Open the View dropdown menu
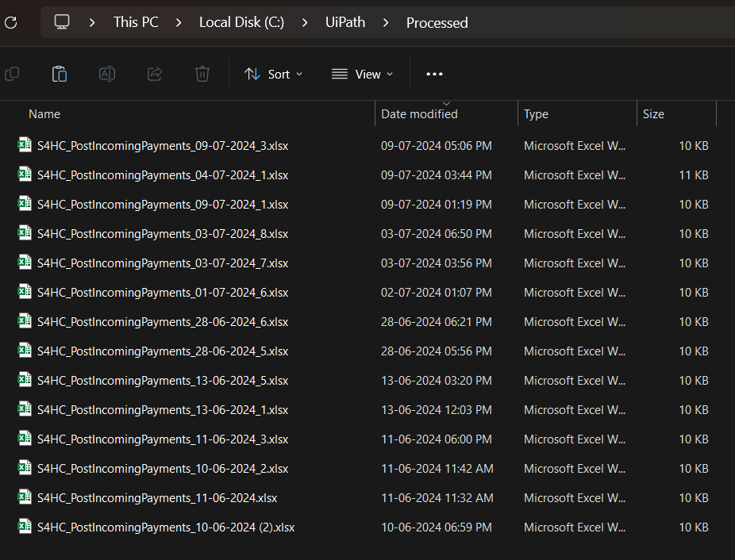Image resolution: width=735 pixels, height=560 pixels. (x=363, y=74)
